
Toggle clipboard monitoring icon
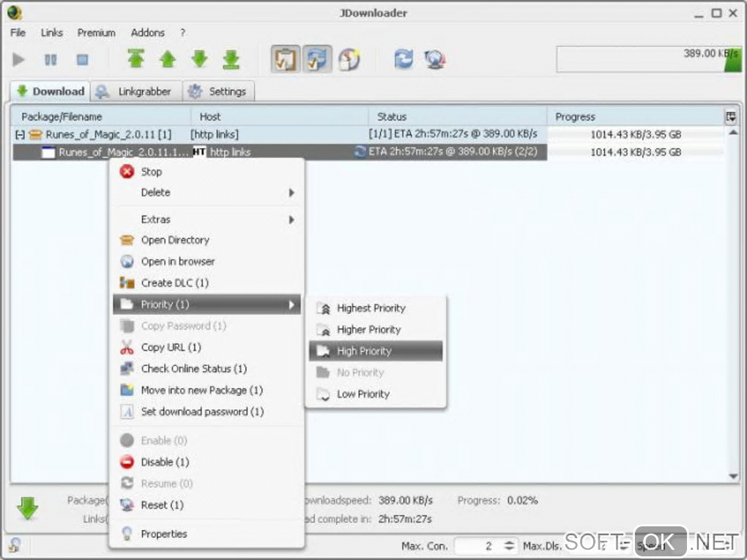[x=286, y=59]
